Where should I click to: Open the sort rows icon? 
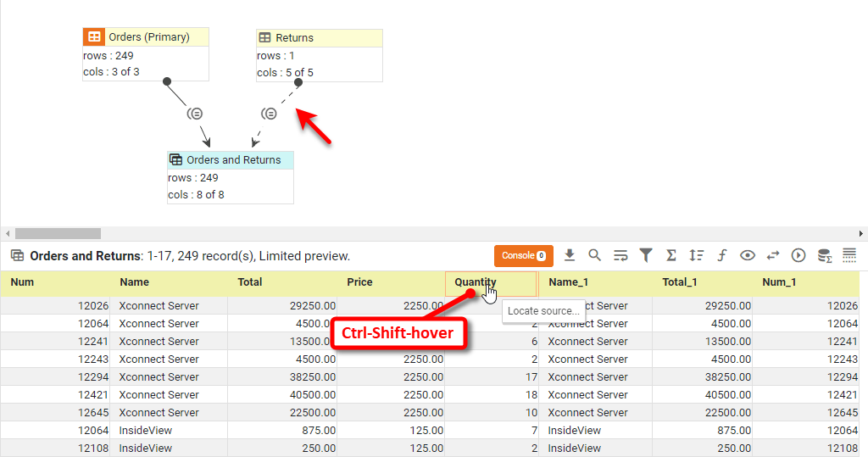(x=697, y=255)
